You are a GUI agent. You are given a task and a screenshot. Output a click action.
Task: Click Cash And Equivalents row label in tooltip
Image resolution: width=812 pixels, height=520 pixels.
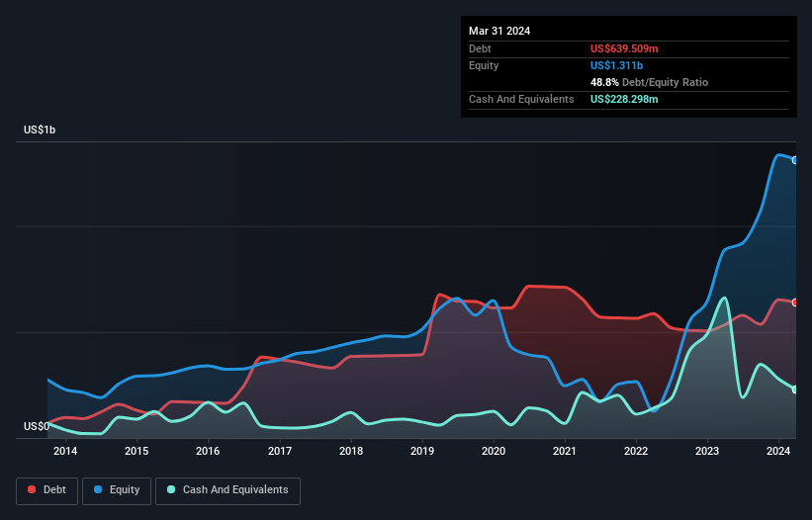pos(521,99)
